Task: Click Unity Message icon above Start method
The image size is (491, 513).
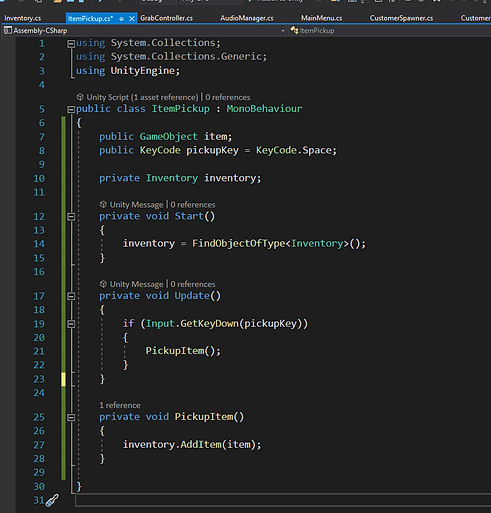Action: click(x=103, y=204)
